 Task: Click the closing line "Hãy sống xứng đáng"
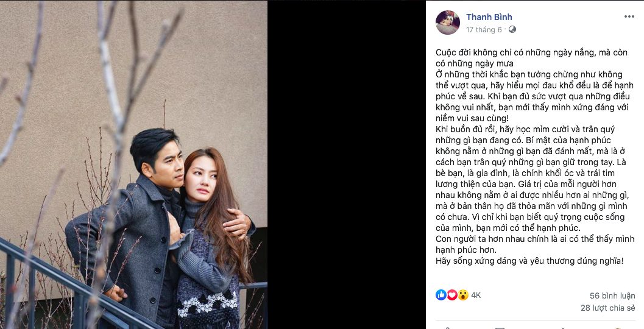coord(530,261)
